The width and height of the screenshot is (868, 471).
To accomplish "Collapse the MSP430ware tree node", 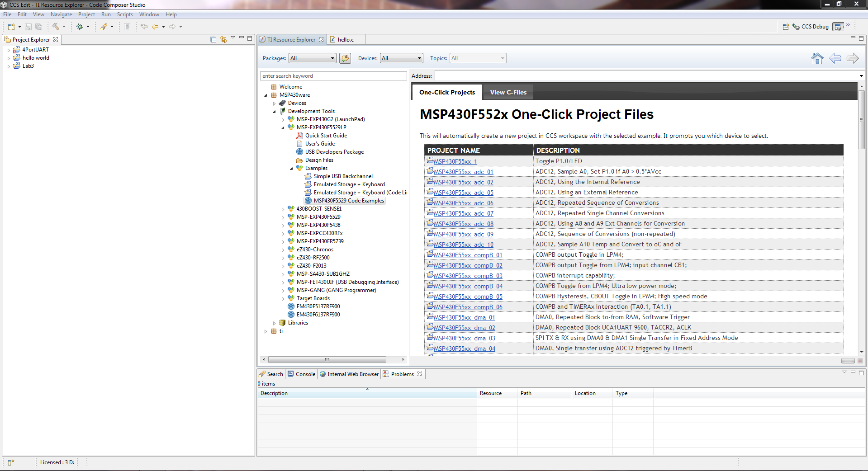I will tap(266, 95).
